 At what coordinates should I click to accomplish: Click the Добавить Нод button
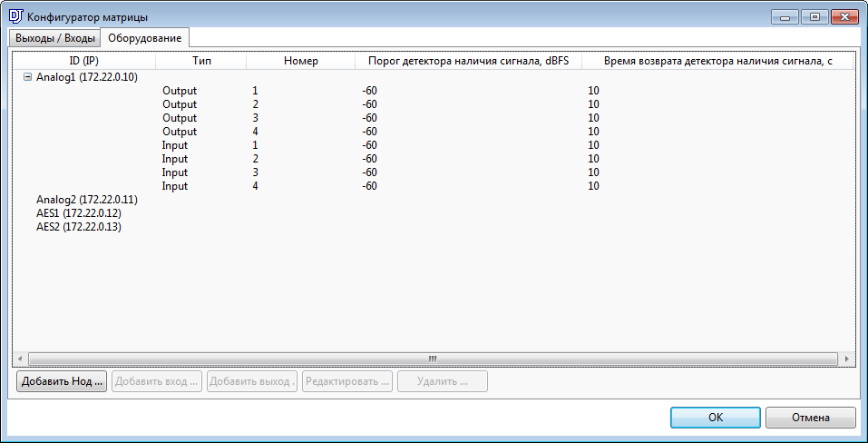pos(62,381)
